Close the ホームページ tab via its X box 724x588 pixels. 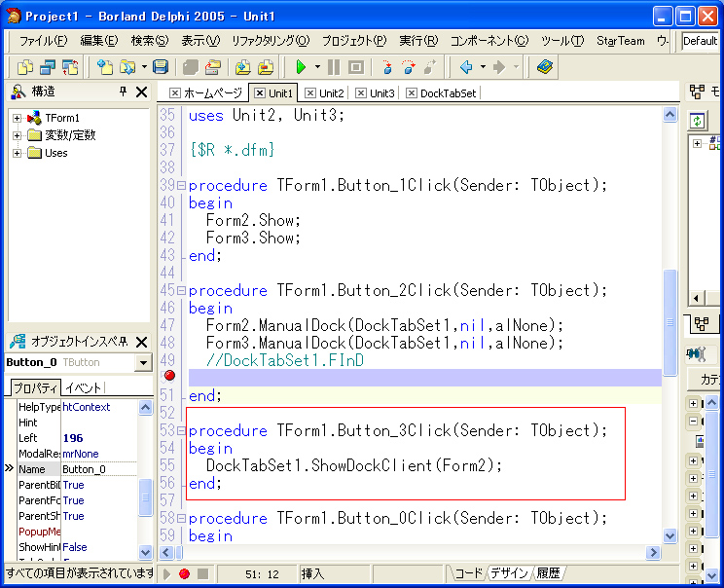[x=174, y=93]
